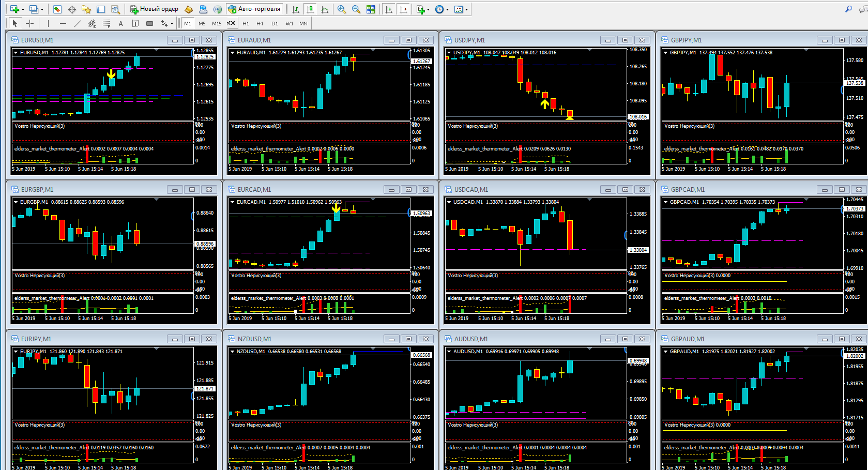Select the D1 timeframe button

coord(275,23)
